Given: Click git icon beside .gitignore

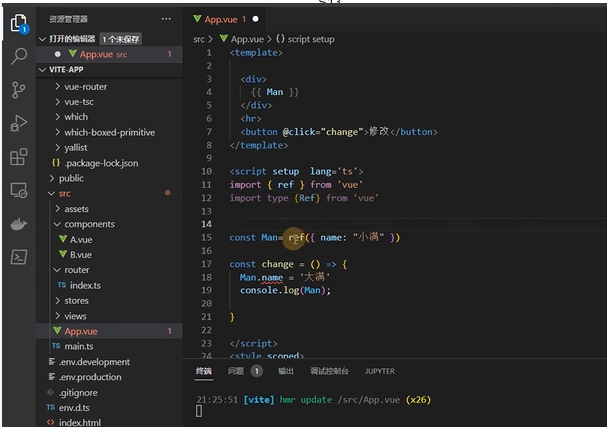Looking at the screenshot, I should (x=50, y=392).
